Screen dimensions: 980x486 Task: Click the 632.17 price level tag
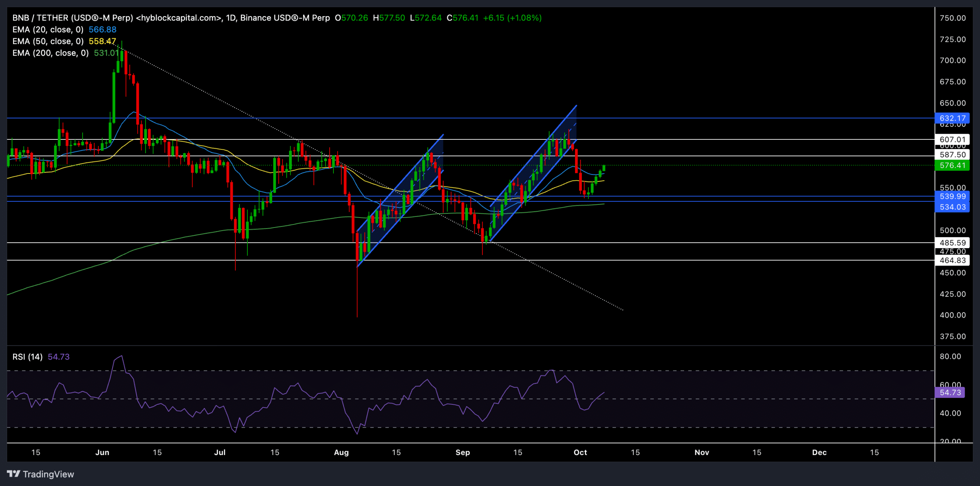click(x=952, y=118)
